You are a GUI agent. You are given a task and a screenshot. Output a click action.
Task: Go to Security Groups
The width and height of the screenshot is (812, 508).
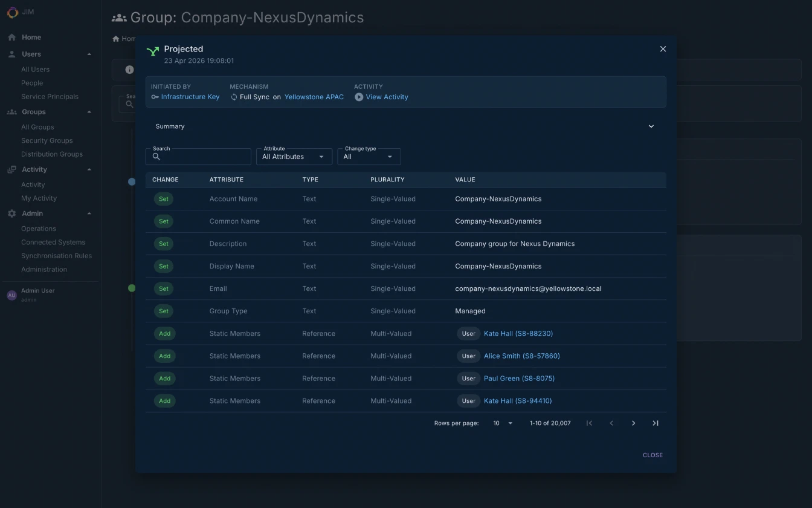pyautogui.click(x=46, y=140)
